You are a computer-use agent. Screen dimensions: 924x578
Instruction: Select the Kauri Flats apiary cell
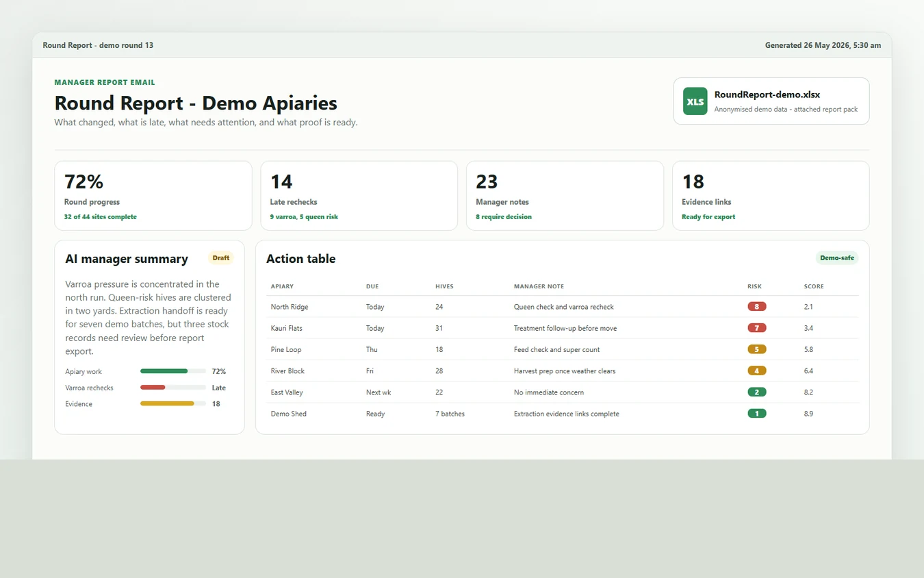[x=287, y=328]
